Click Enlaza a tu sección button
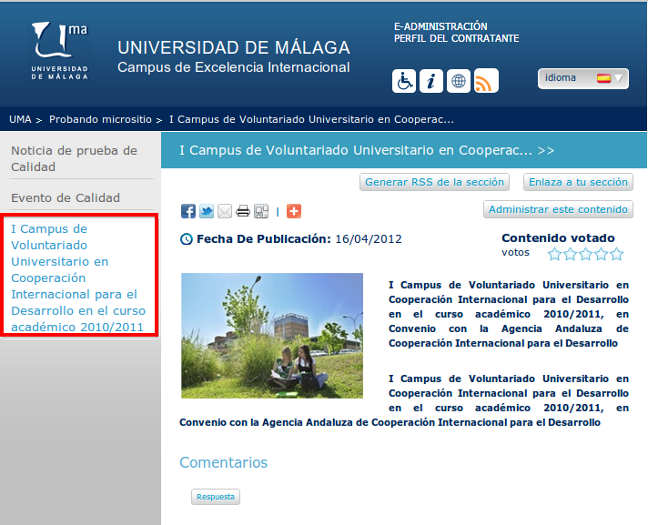The image size is (648, 525). click(578, 182)
